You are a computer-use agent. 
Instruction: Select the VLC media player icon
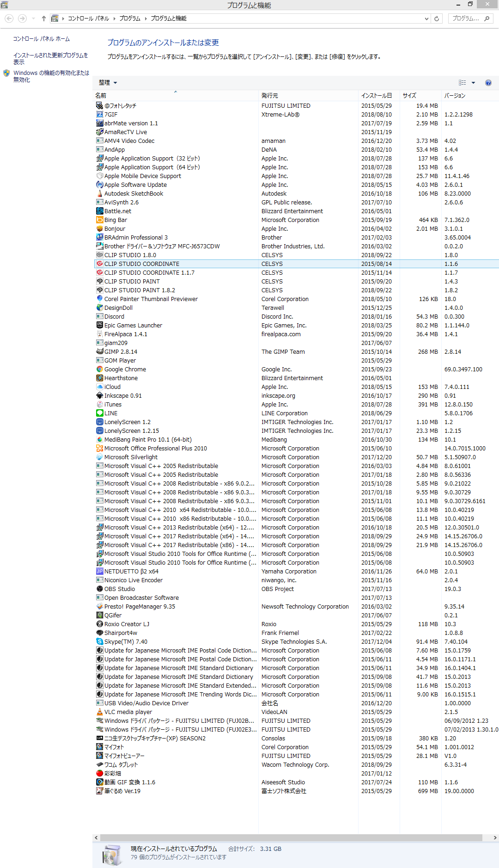tap(99, 712)
